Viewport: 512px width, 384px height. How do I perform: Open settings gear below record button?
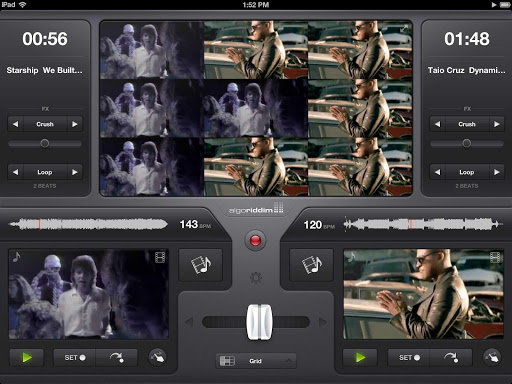point(256,278)
